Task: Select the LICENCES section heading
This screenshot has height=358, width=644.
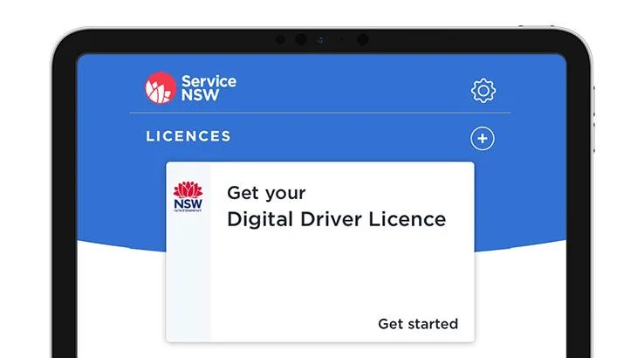Action: [188, 136]
